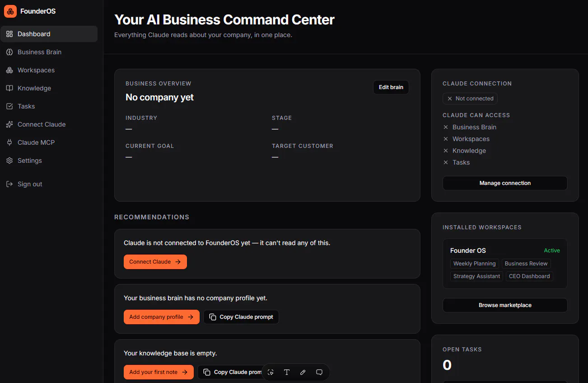Go to Tasks in the left sidebar
Viewport: 588px width, 383px height.
(49, 106)
